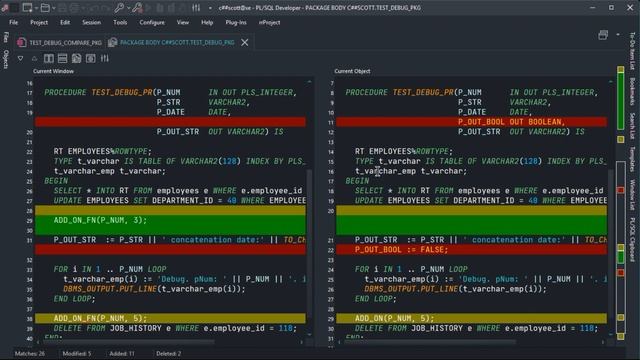This screenshot has height=360, width=640.
Task: Click the Log on key icon
Action: [119, 8]
